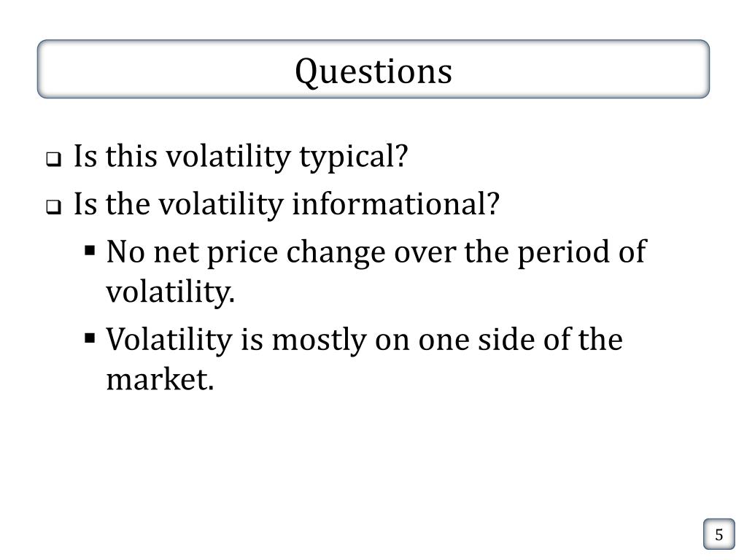Viewport: 747px width, 560px height.
Task: Click the standalone word "volatility." ending with a period
Action: [x=171, y=293]
